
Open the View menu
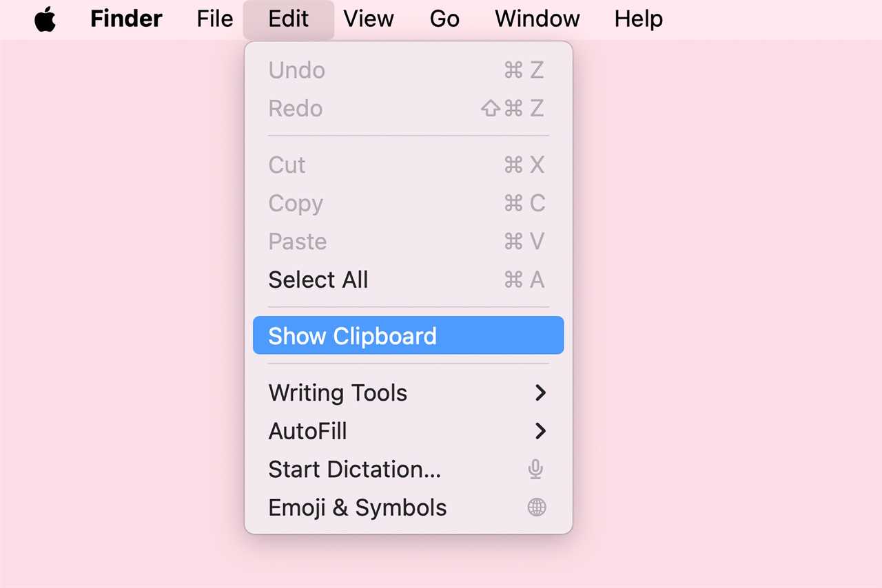[369, 19]
